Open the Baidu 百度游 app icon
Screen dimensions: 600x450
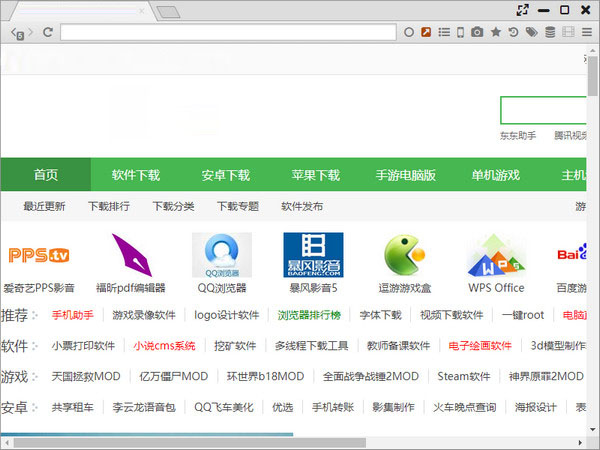point(571,254)
